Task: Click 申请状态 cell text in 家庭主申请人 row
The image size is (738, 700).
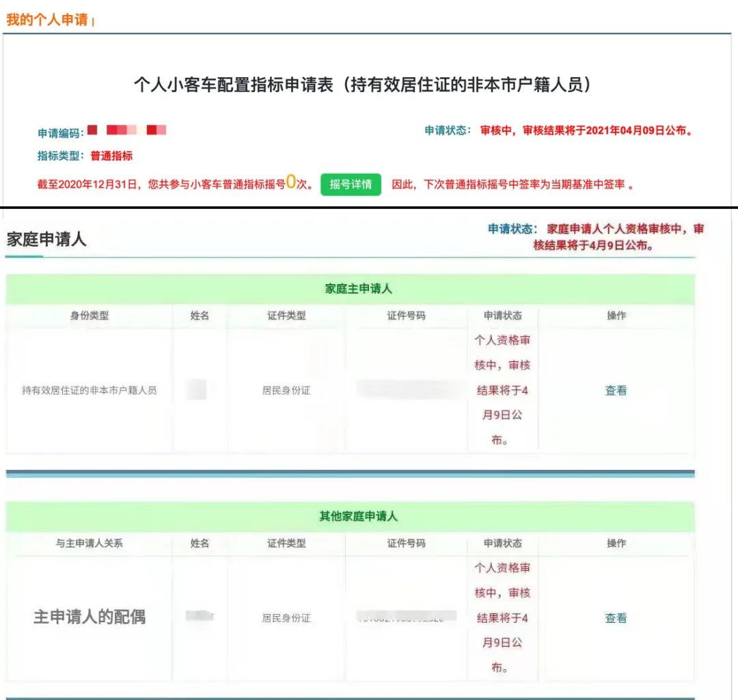Action: point(502,390)
